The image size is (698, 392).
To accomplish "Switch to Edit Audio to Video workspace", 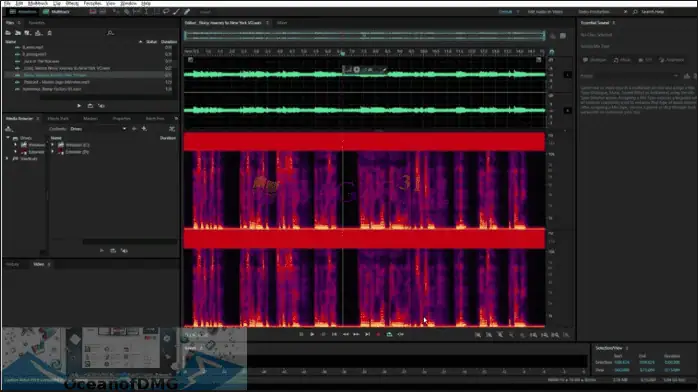I will [545, 12].
